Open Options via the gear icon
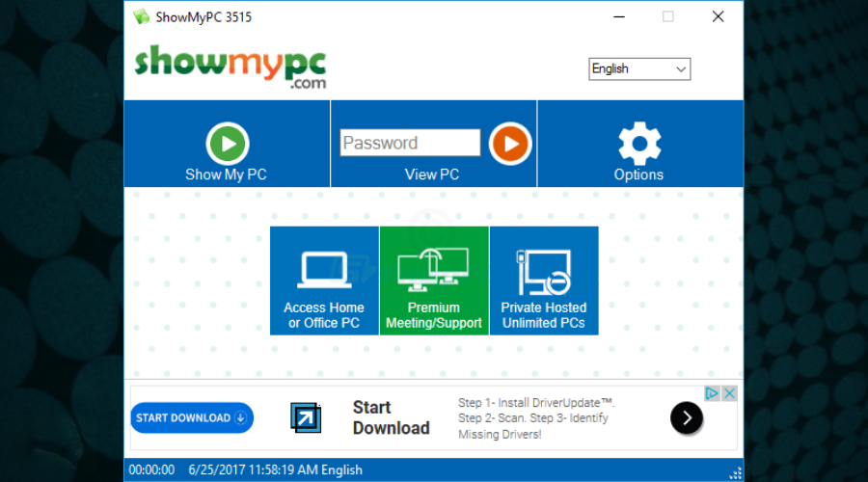This screenshot has width=868, height=482. [639, 144]
